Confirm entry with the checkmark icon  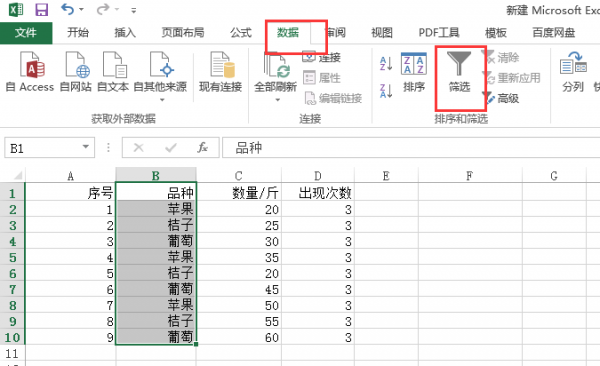pyautogui.click(x=170, y=147)
